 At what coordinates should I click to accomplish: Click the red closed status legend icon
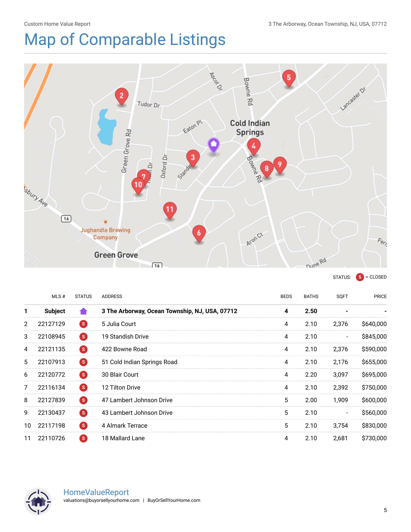click(x=360, y=277)
